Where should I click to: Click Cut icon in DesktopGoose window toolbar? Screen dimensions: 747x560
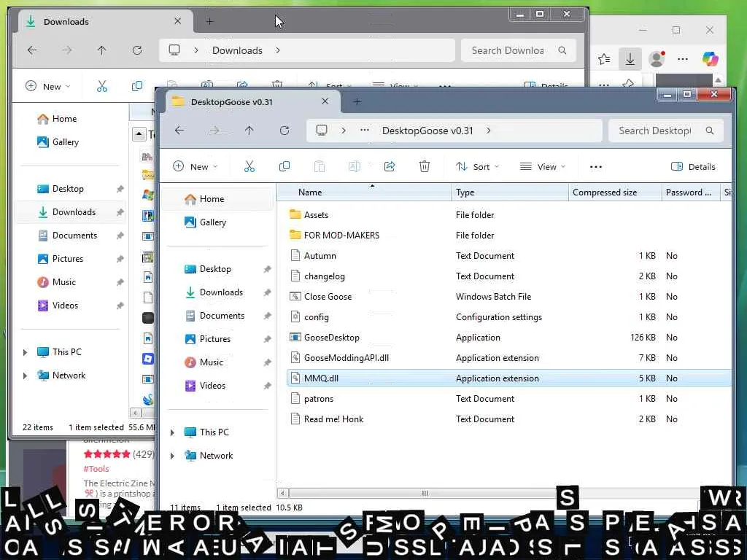pos(249,166)
